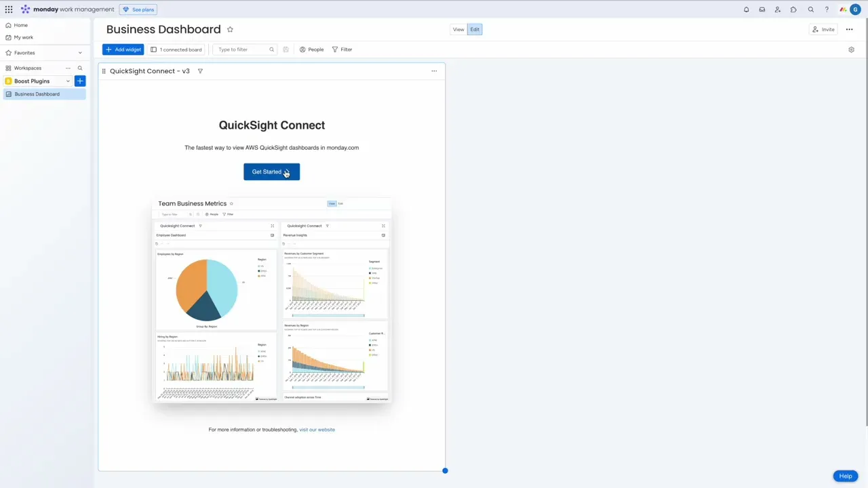
Task: Select Workspaces in sidebar
Action: pos(28,68)
